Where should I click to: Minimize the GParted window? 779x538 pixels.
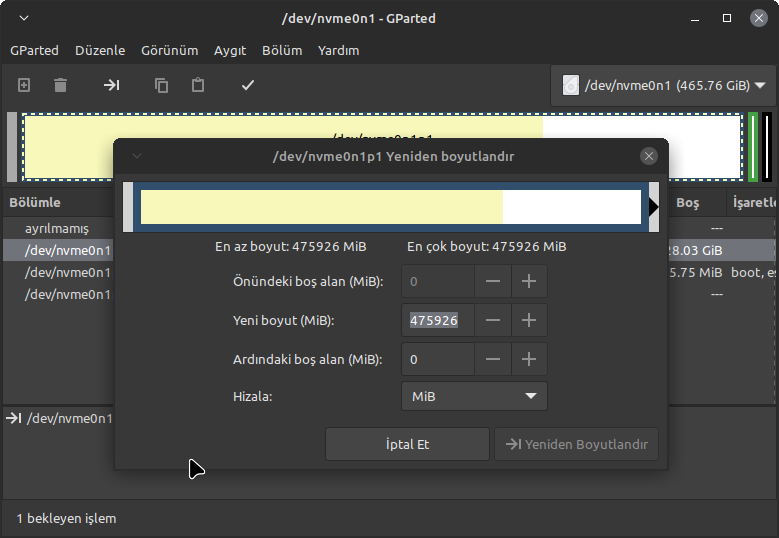695,19
